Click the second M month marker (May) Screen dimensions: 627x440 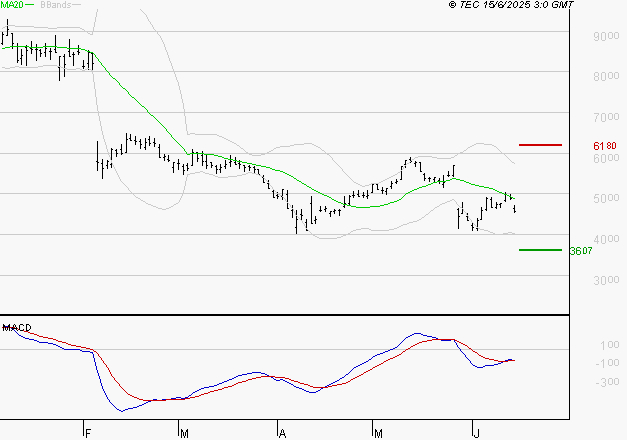coord(378,434)
